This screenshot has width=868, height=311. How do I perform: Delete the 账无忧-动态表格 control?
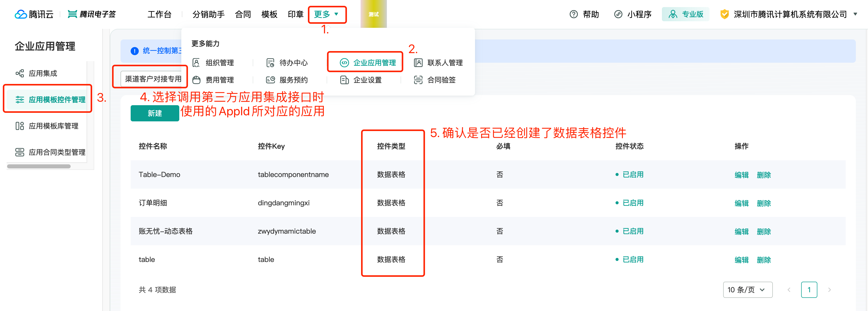pyautogui.click(x=763, y=231)
